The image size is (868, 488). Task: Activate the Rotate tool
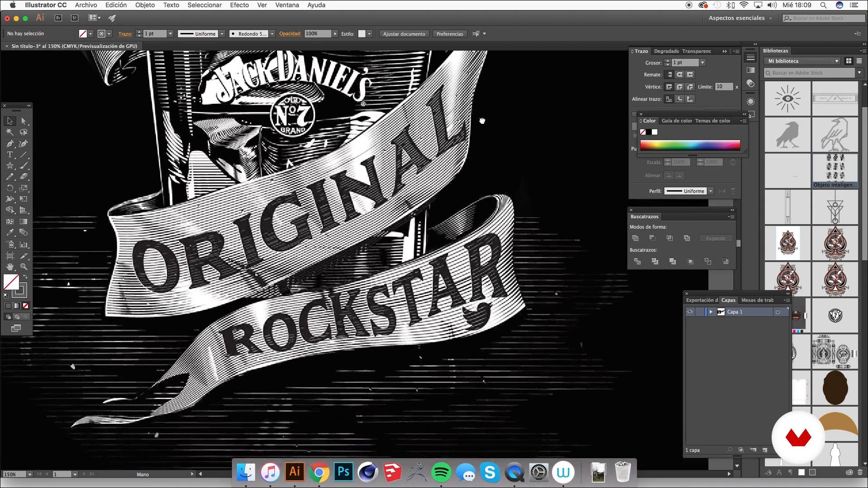coord(10,188)
